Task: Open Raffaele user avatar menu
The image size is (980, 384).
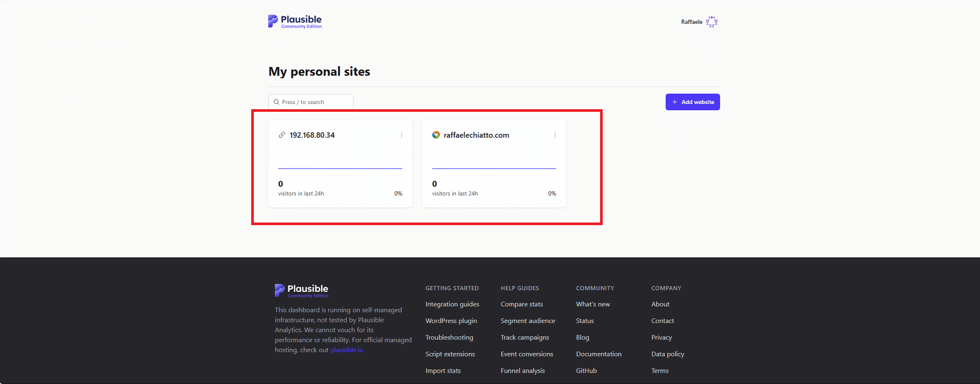Action: tap(712, 22)
